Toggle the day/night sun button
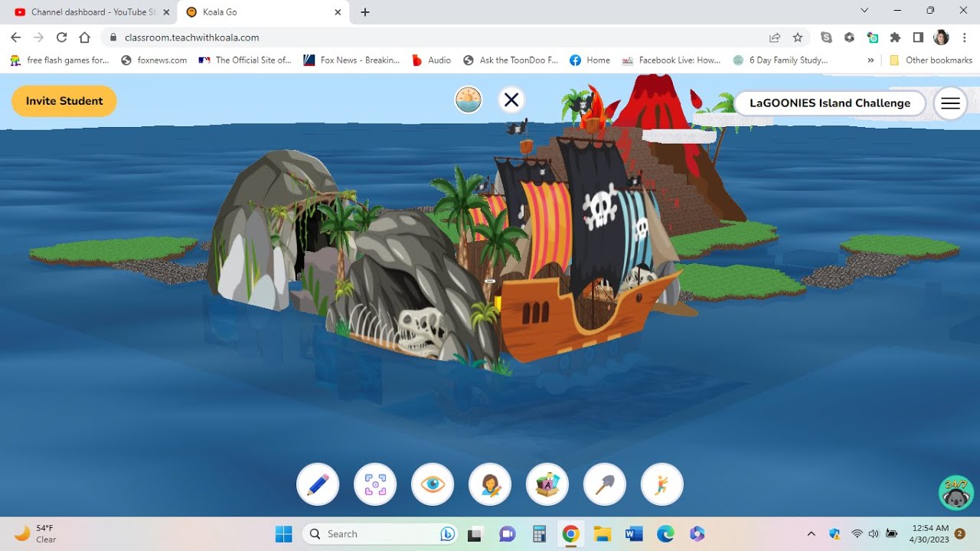 click(469, 99)
